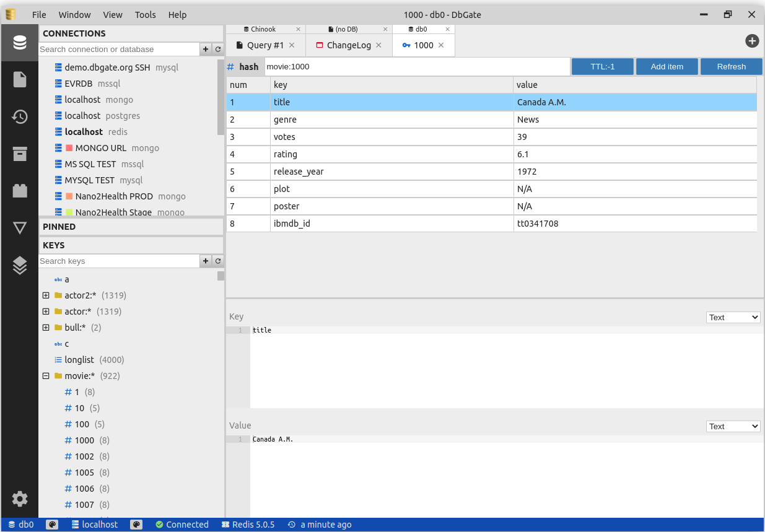Click the movie:1000 key name field

[417, 67]
